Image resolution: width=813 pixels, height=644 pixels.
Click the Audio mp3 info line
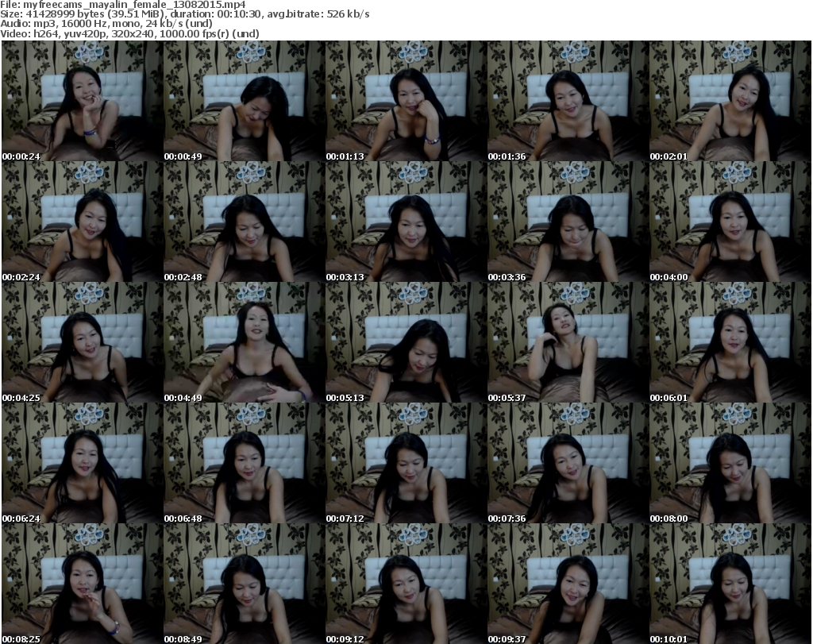(106, 24)
